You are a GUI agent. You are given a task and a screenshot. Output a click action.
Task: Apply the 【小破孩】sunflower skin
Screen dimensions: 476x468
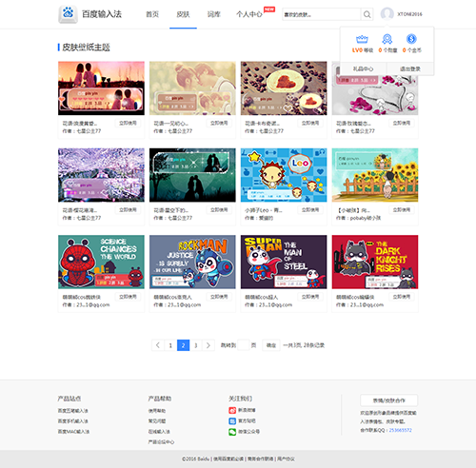pyautogui.click(x=402, y=210)
